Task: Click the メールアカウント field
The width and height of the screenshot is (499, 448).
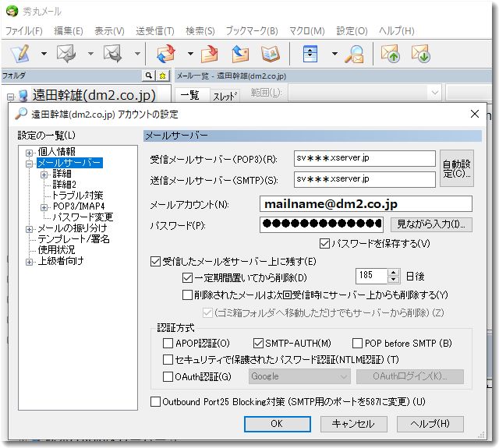Action: pos(366,204)
